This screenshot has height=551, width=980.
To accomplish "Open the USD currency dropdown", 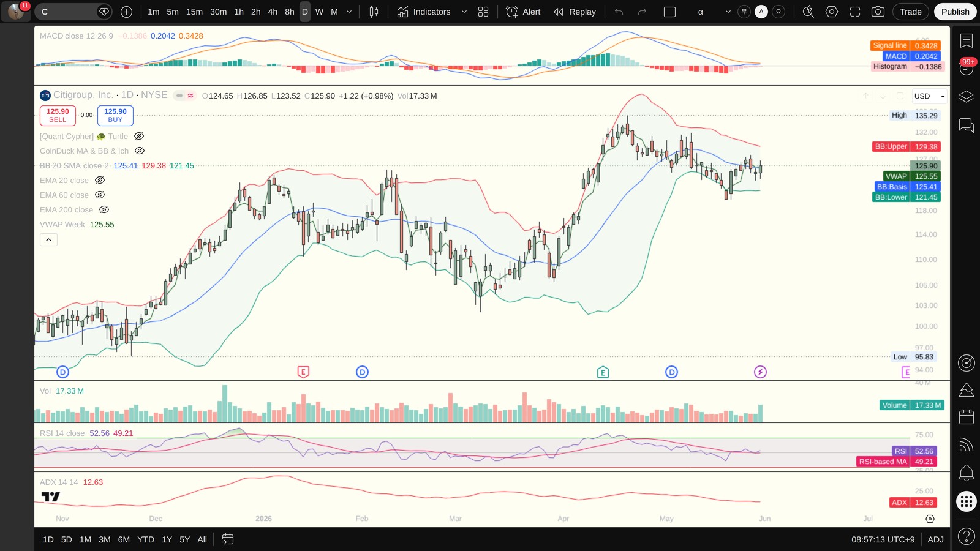I will 929,96.
